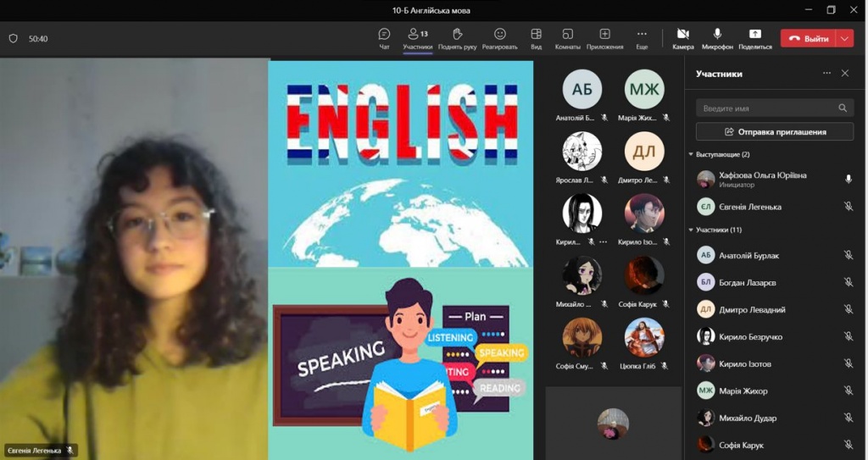Click the participant name search field

click(767, 108)
